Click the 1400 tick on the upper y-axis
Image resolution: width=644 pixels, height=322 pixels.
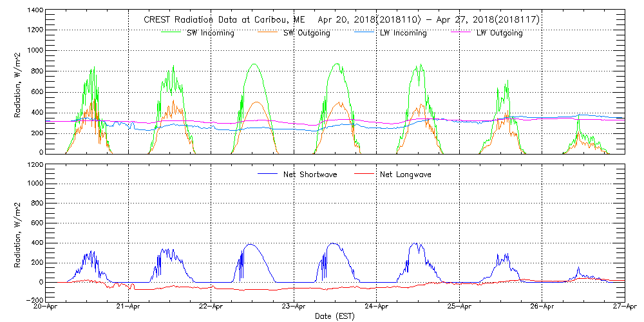coord(35,12)
